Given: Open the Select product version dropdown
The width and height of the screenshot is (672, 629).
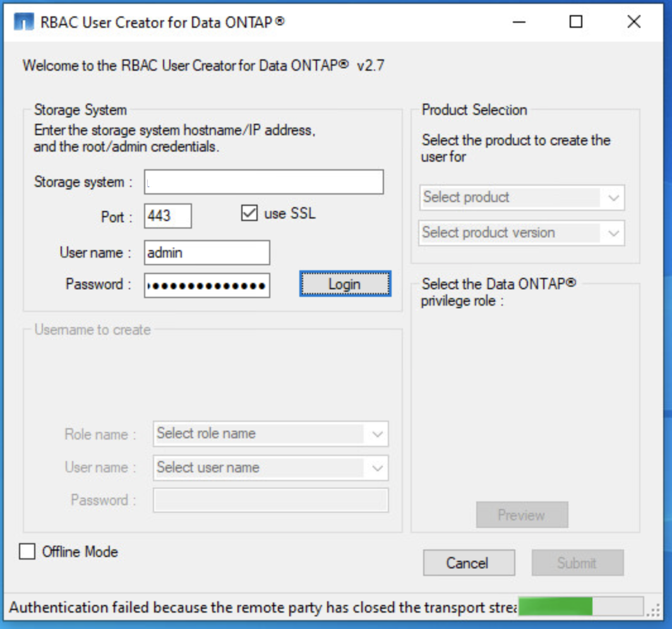Looking at the screenshot, I should [522, 232].
